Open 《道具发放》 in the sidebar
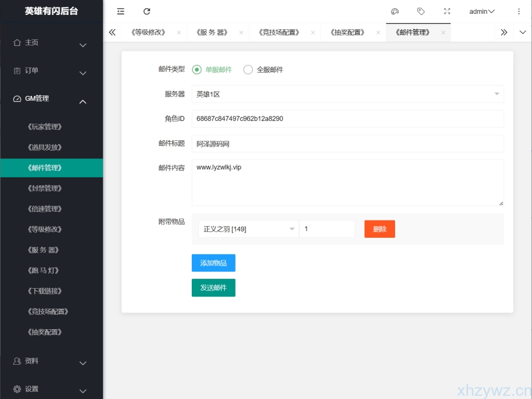This screenshot has width=532, height=399. (x=44, y=147)
